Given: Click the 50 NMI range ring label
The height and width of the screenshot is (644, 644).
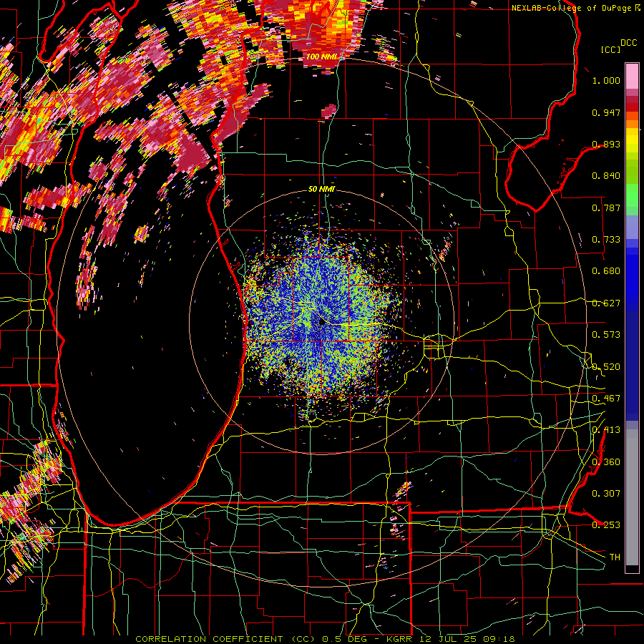Looking at the screenshot, I should (x=321, y=189).
